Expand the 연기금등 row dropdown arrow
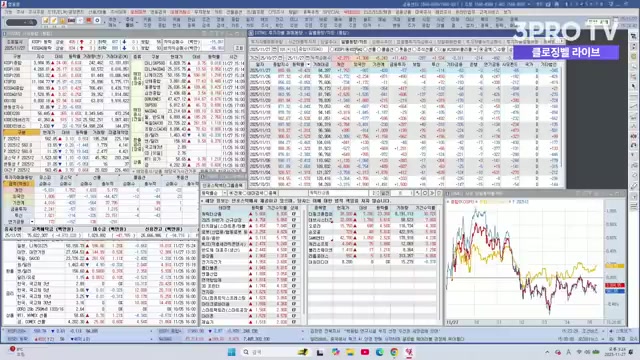 point(32,222)
